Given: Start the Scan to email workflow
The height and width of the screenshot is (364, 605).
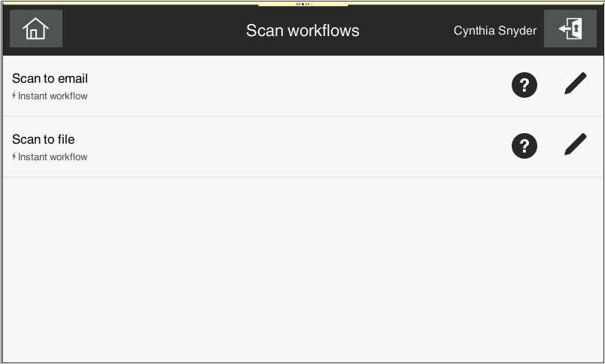Looking at the screenshot, I should coord(50,79).
